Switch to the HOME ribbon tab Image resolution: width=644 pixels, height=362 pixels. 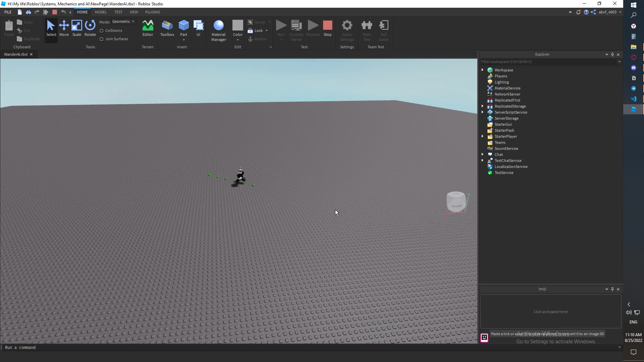click(x=82, y=12)
